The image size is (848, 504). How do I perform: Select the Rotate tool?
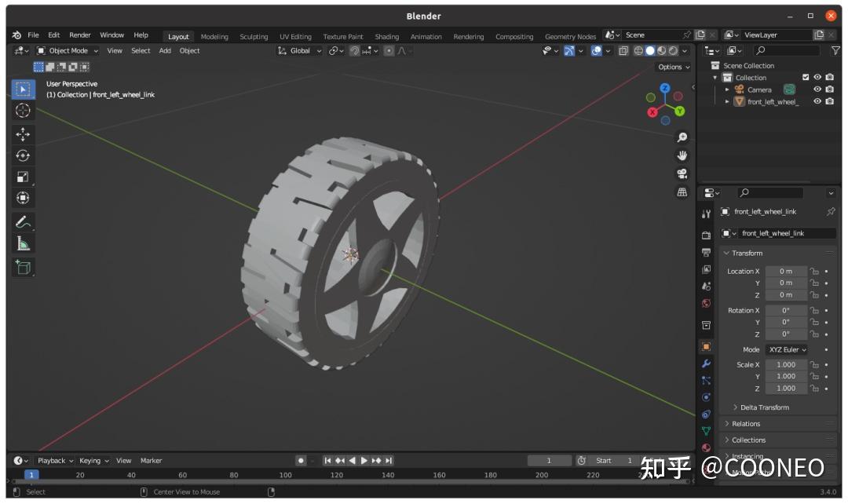click(x=23, y=155)
